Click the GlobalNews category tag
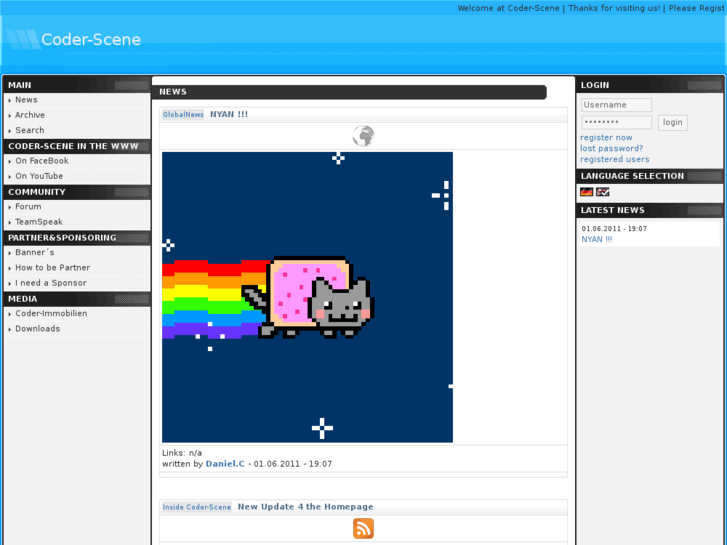Viewport: 727px width, 545px height. (x=183, y=115)
